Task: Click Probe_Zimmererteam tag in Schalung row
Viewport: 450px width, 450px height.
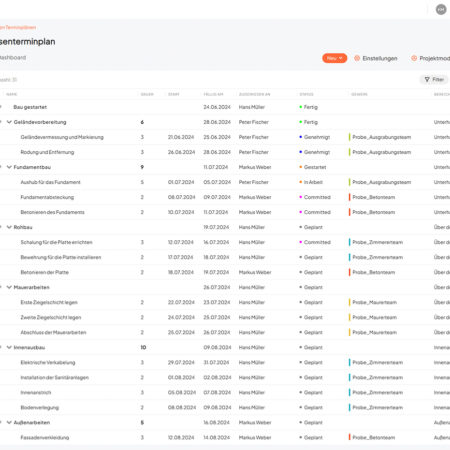Action: tap(376, 242)
